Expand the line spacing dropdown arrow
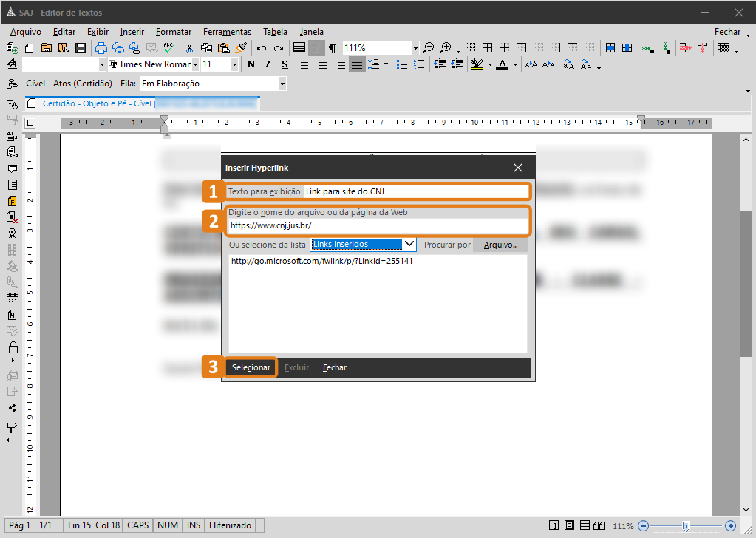This screenshot has height=538, width=756. coord(386,64)
